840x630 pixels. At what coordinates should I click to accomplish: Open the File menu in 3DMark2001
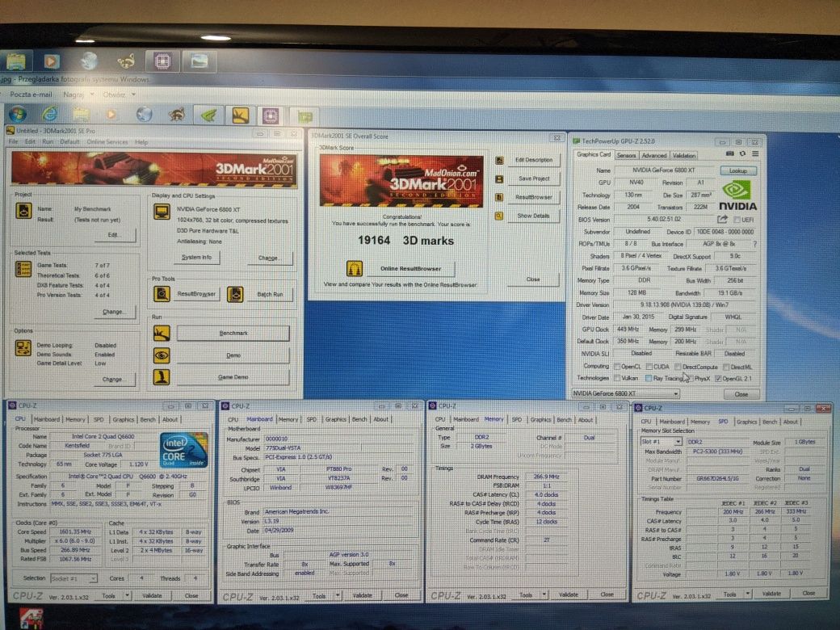pyautogui.click(x=14, y=142)
